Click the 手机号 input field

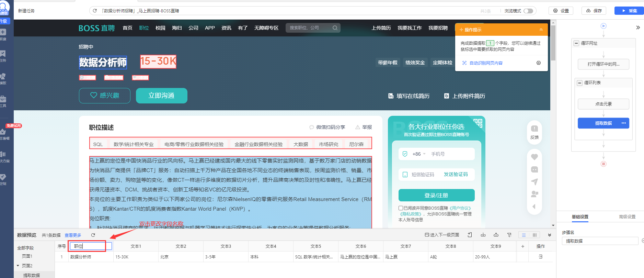(451, 154)
